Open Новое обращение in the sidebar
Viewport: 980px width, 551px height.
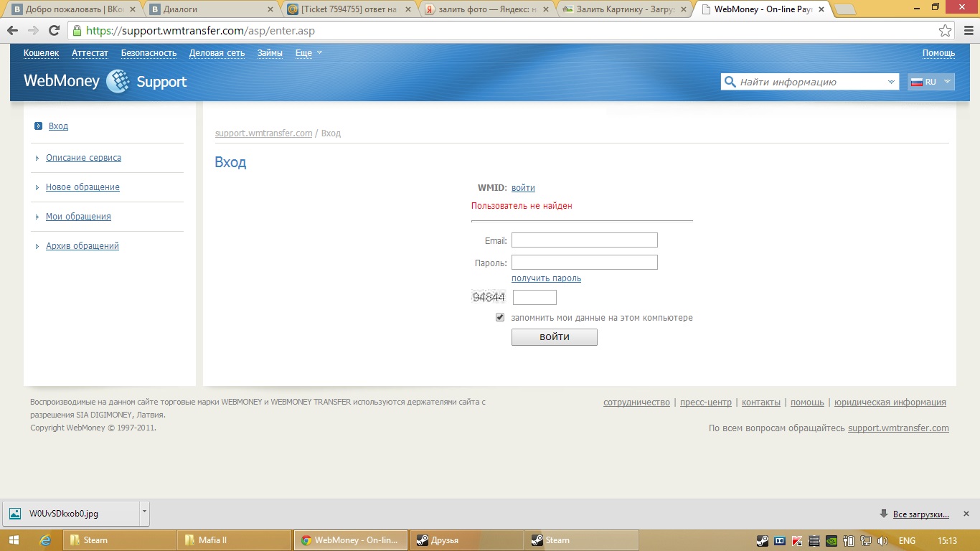83,187
